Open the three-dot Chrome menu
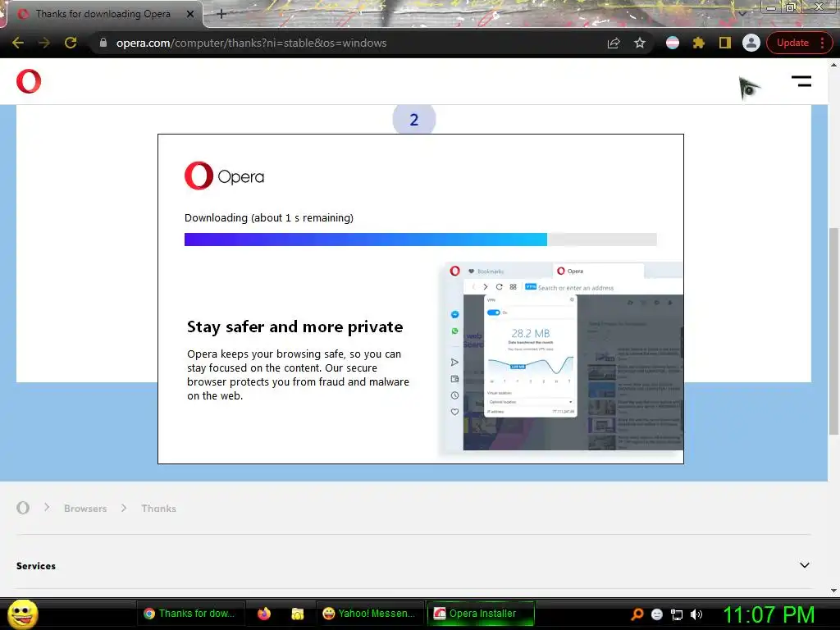This screenshot has height=630, width=840. (822, 43)
